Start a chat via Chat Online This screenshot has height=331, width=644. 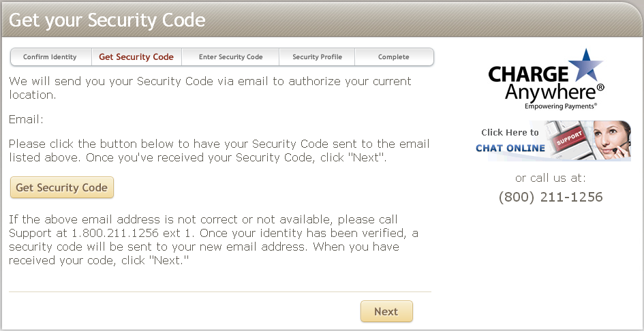510,148
